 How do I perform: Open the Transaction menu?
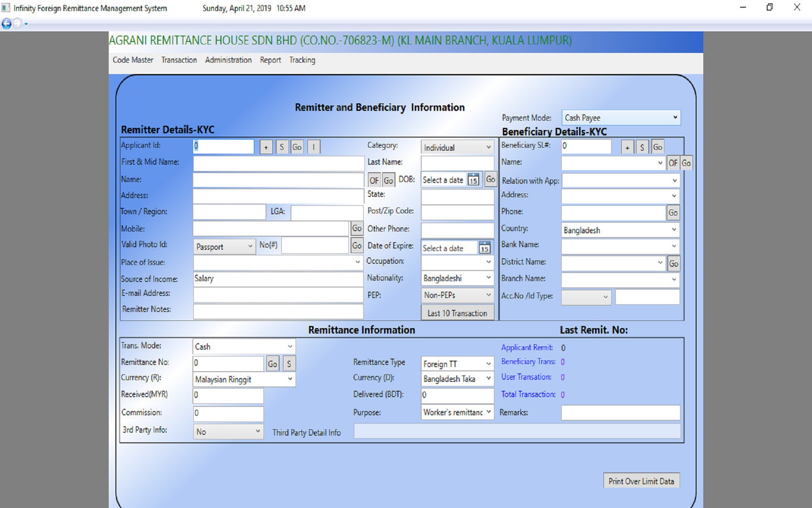[179, 60]
